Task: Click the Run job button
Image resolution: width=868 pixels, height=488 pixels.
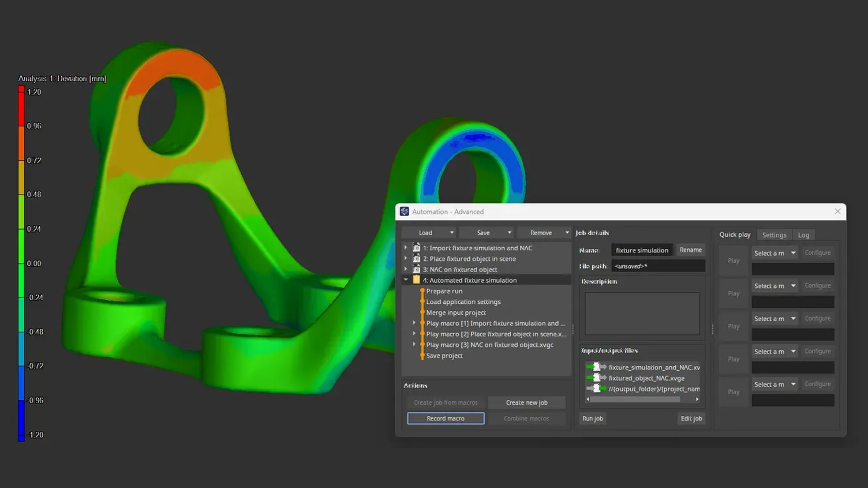Action: [592, 418]
